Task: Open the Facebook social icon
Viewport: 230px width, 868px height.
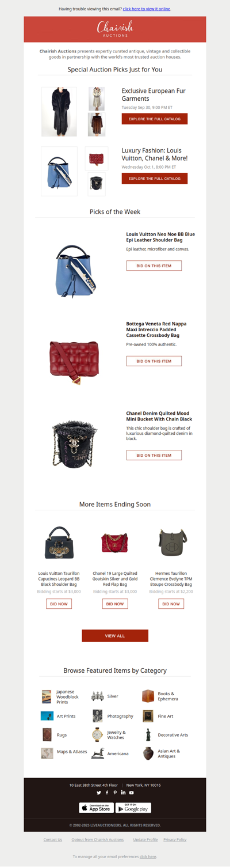Action: [107, 793]
